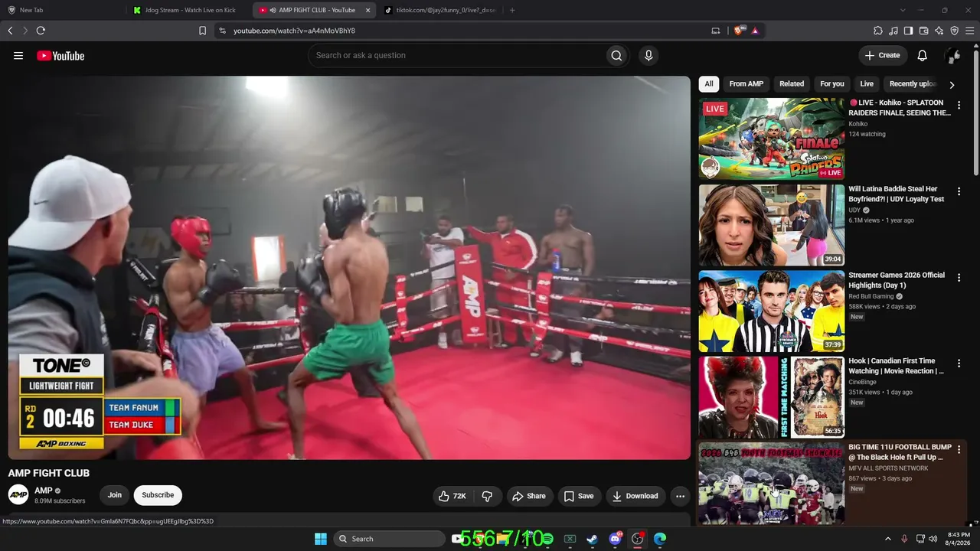Click the Windows taskbar Search box
The width and height of the screenshot is (980, 551).
(x=389, y=539)
